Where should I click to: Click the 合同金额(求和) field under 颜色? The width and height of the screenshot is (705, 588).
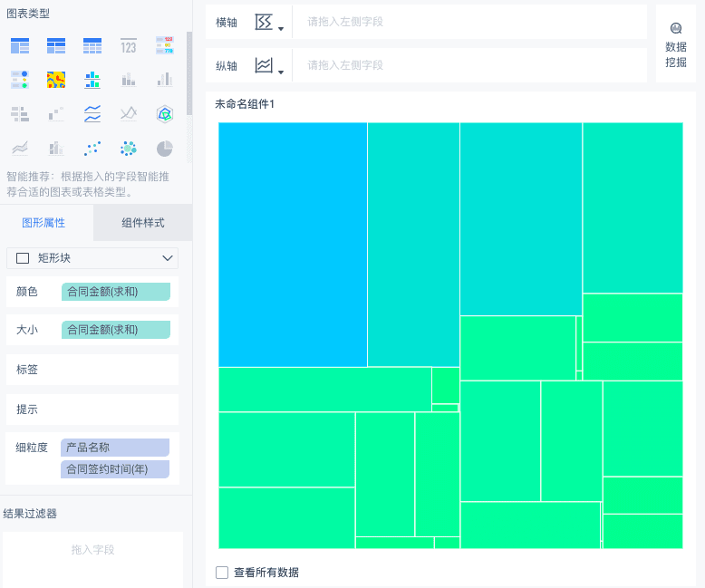coord(116,292)
